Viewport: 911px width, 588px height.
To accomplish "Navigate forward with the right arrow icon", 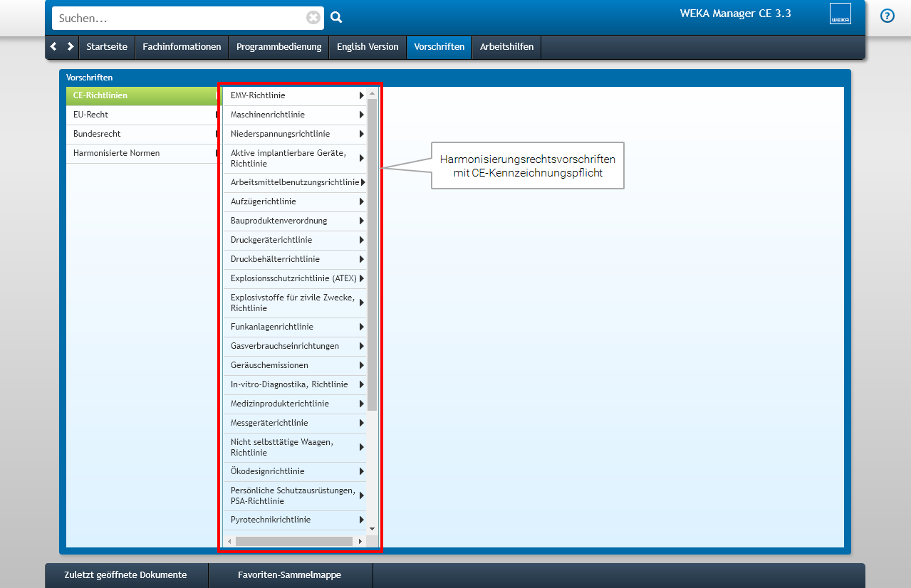I will [70, 46].
